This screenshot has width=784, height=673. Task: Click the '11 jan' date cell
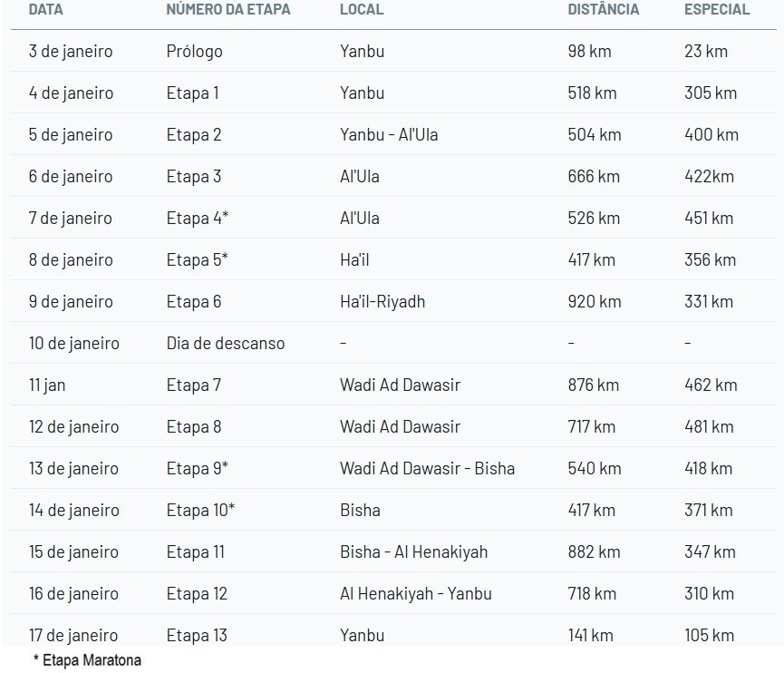coord(47,385)
